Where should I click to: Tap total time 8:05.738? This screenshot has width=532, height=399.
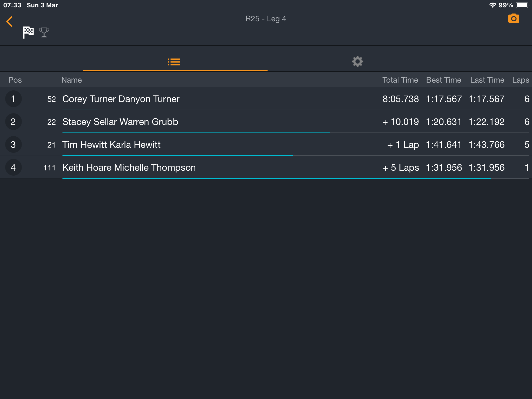pos(401,99)
